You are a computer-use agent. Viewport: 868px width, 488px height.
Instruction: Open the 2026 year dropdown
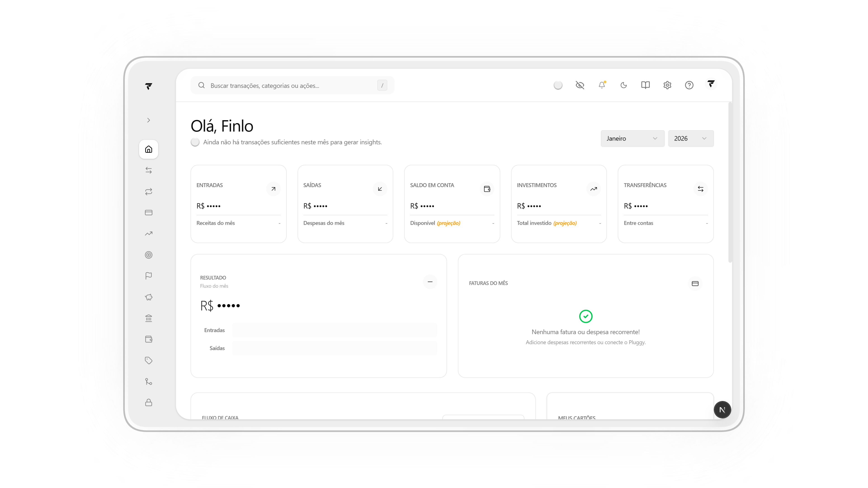[x=690, y=138]
